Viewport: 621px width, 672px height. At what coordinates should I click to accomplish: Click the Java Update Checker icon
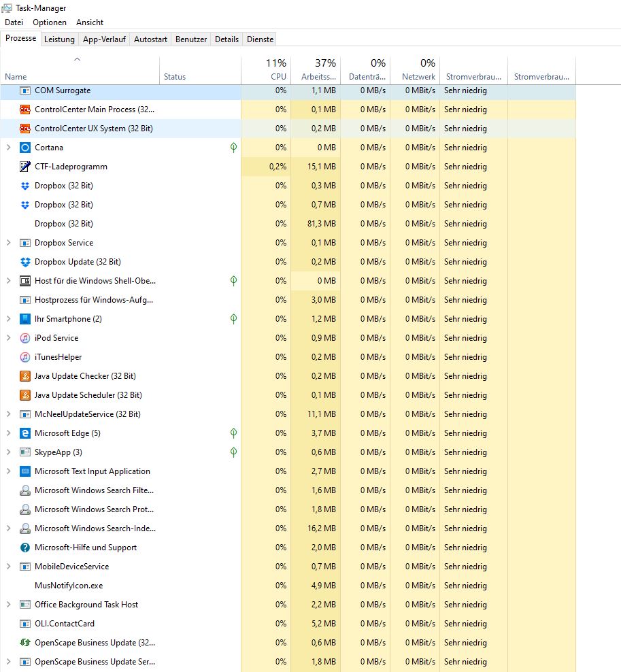pos(25,376)
